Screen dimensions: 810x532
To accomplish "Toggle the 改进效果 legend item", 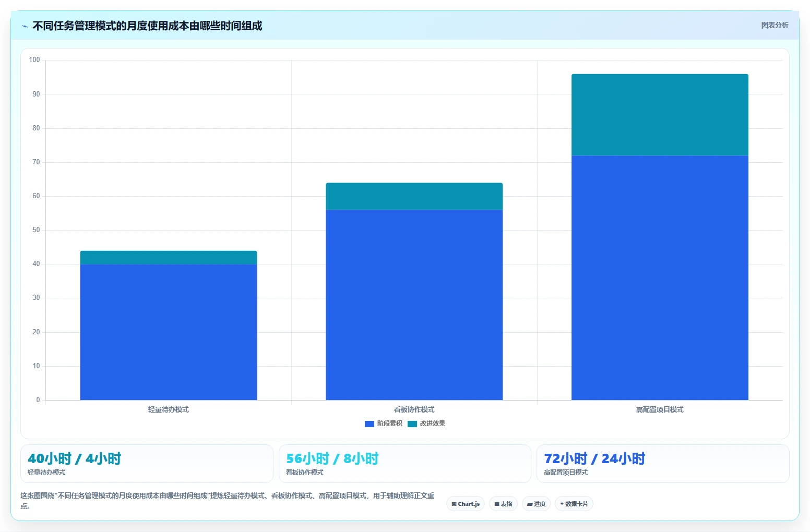I will coord(426,424).
